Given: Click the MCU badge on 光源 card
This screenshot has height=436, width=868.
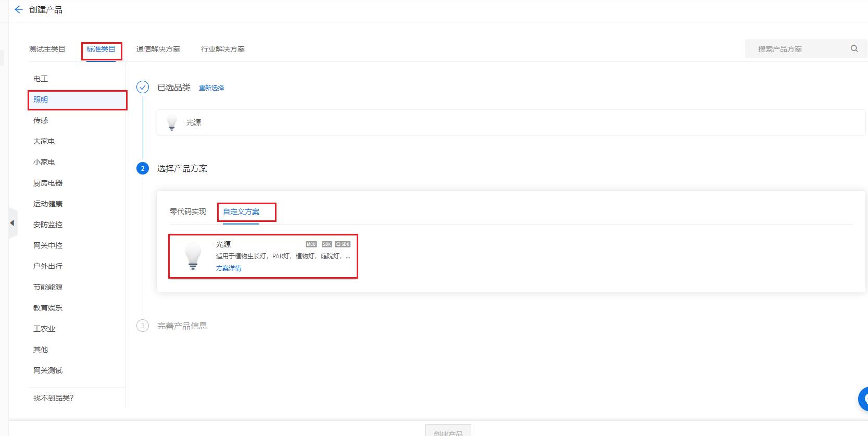Looking at the screenshot, I should [311, 244].
